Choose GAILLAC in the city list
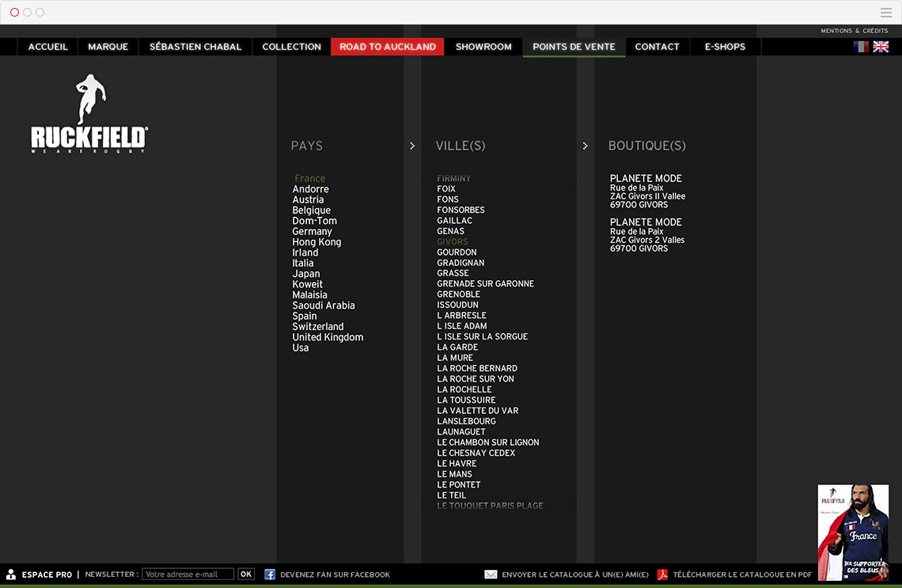 pyautogui.click(x=454, y=220)
